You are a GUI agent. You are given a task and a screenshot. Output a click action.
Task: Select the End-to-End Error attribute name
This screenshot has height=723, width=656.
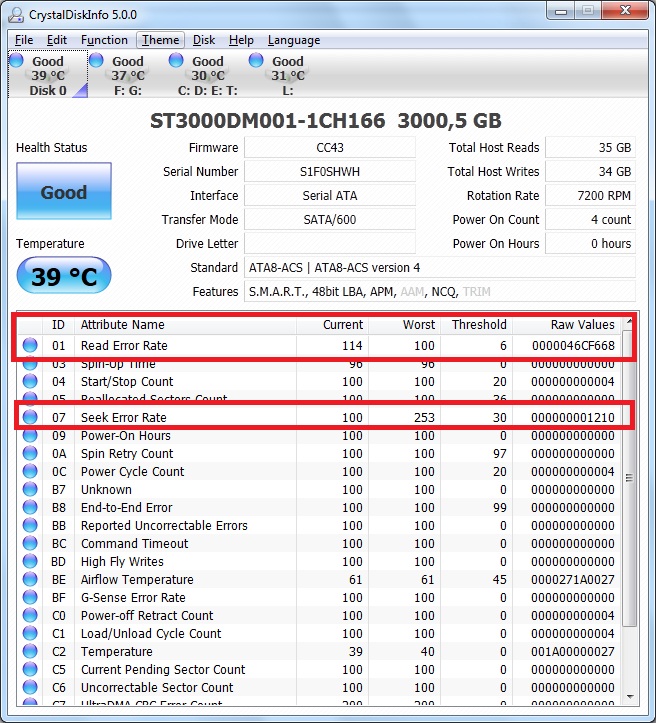click(126, 508)
